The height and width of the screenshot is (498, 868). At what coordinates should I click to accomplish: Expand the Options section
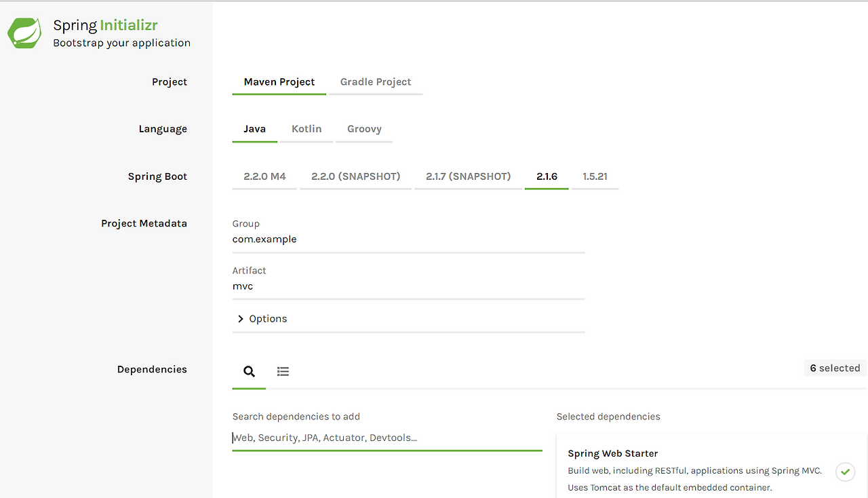[x=262, y=319]
